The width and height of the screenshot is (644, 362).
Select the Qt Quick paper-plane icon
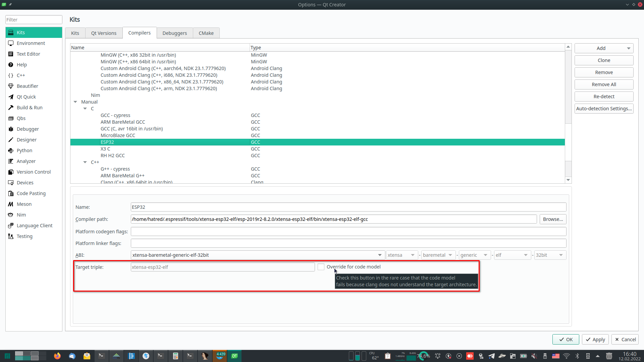(x=11, y=97)
